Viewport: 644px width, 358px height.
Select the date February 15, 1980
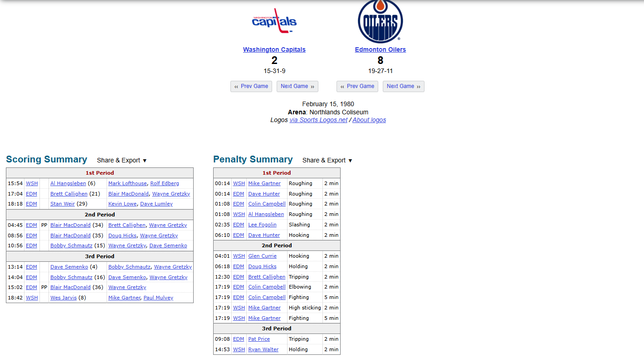(x=328, y=104)
